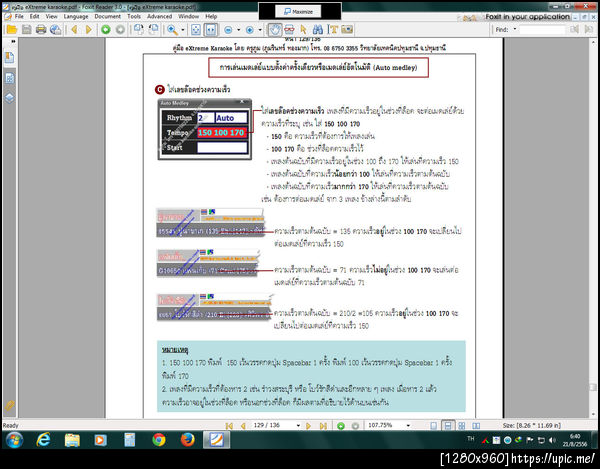Image resolution: width=600 pixels, height=469 pixels.
Task: Open Firefox from taskbar
Action: point(187,440)
